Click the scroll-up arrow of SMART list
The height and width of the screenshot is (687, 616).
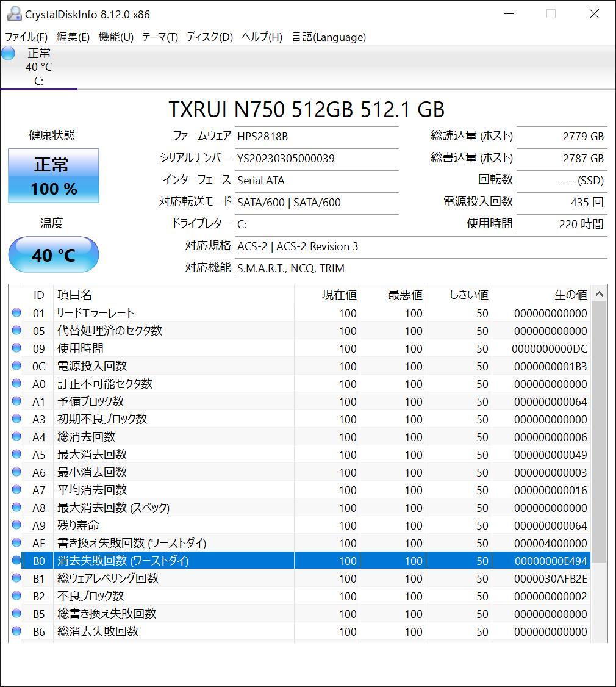click(599, 294)
